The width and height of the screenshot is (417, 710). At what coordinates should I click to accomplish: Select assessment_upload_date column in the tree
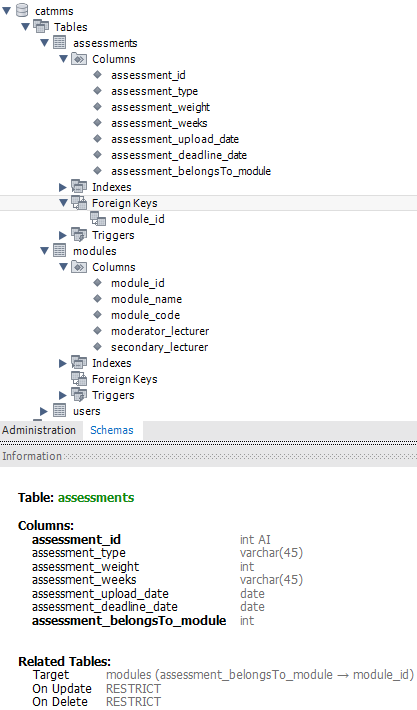(175, 139)
